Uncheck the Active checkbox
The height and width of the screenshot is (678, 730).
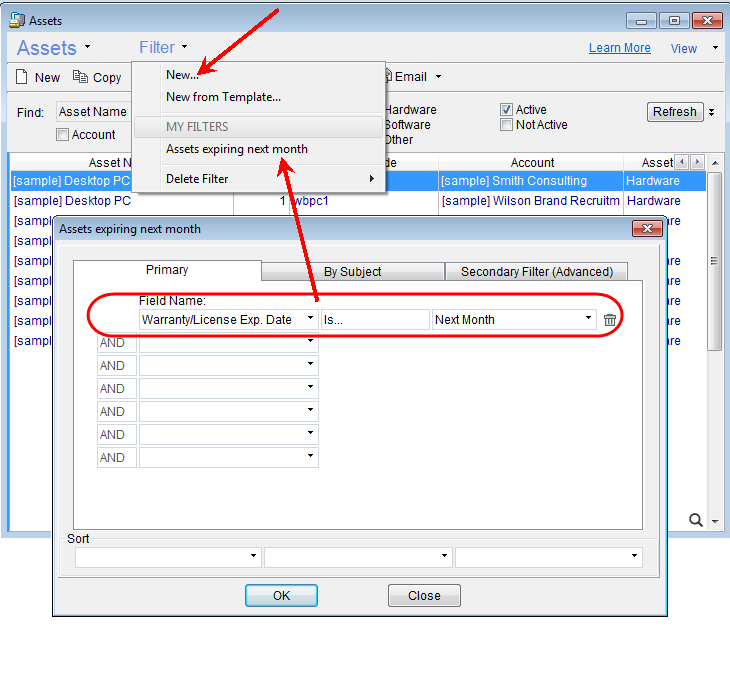point(507,110)
